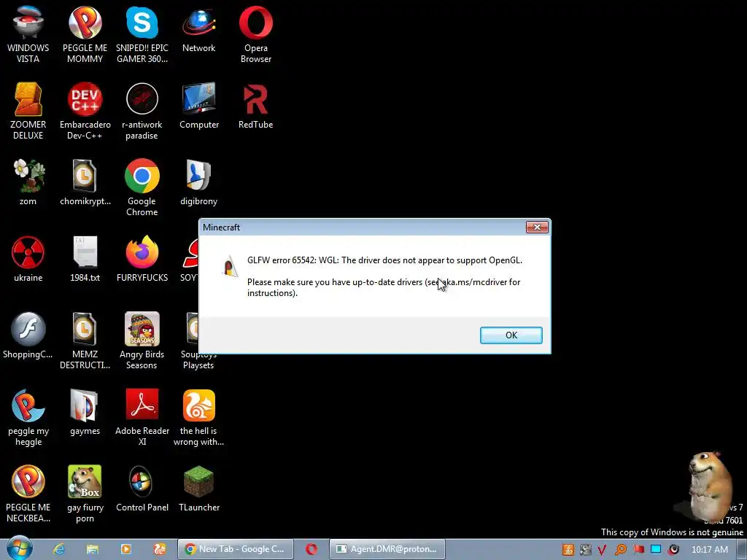Viewport: 747px width, 560px height.
Task: Select the RedTube desktop icon
Action: [x=256, y=106]
